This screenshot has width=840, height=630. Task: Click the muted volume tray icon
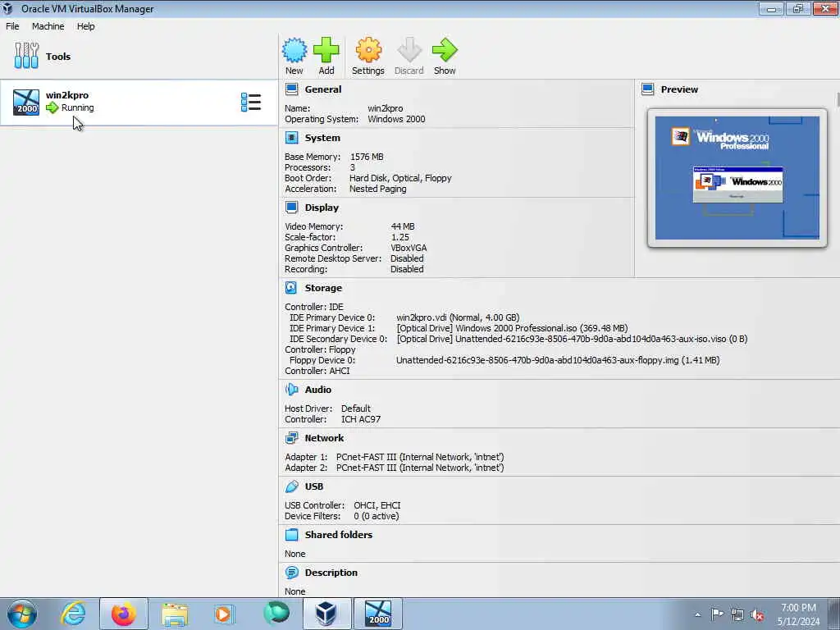tap(757, 614)
